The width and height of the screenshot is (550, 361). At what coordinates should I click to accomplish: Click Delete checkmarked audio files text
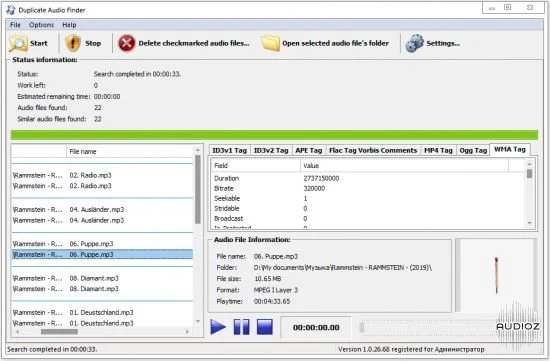(x=194, y=44)
